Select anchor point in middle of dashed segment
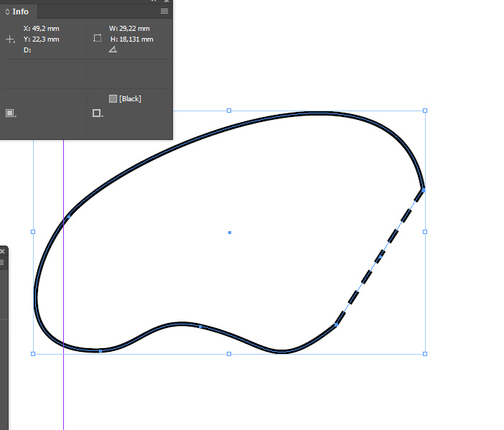The image size is (504, 430). tap(381, 257)
